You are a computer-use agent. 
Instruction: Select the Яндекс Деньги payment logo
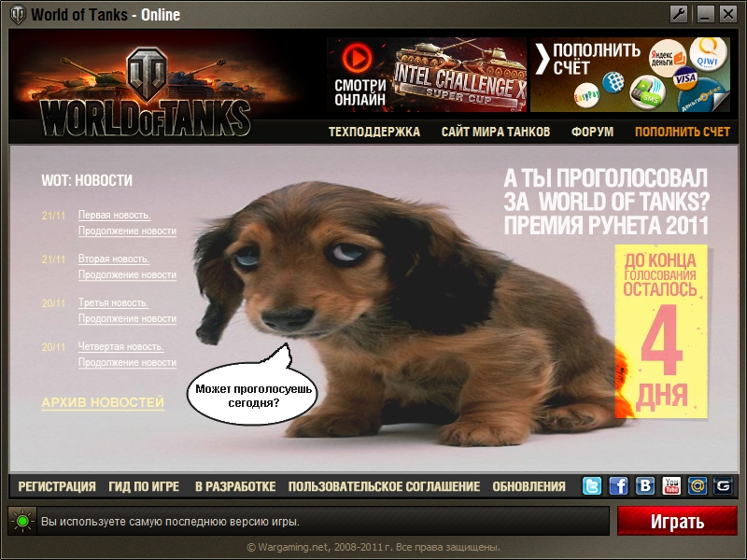click(x=668, y=58)
